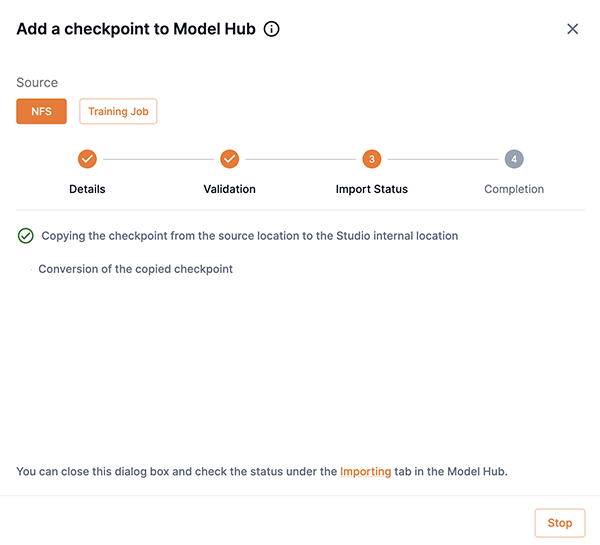Click the Conversion of the copied checkpoint text
This screenshot has height=545, width=600.
(135, 269)
